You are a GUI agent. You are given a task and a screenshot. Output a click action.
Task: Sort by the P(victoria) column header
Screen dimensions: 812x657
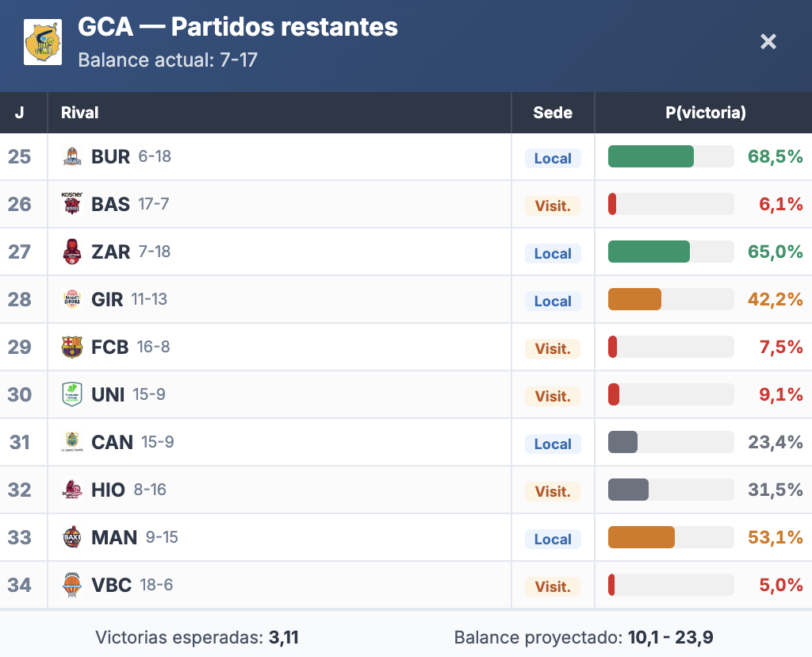pyautogui.click(x=705, y=113)
